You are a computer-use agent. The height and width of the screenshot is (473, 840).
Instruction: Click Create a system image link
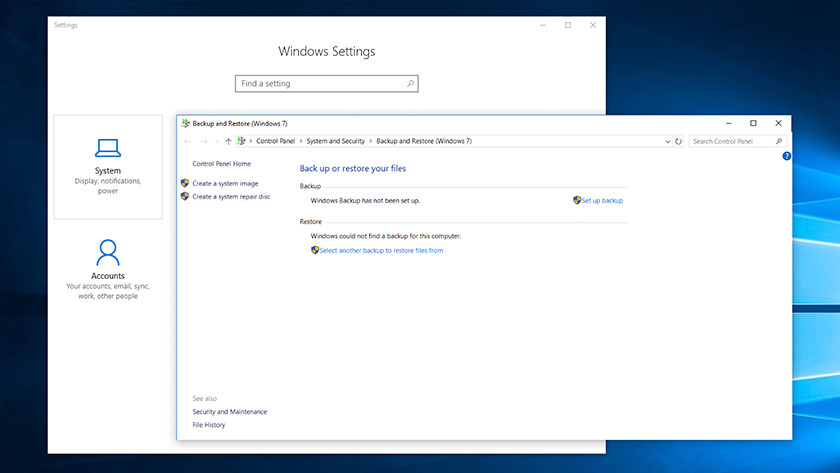point(225,183)
